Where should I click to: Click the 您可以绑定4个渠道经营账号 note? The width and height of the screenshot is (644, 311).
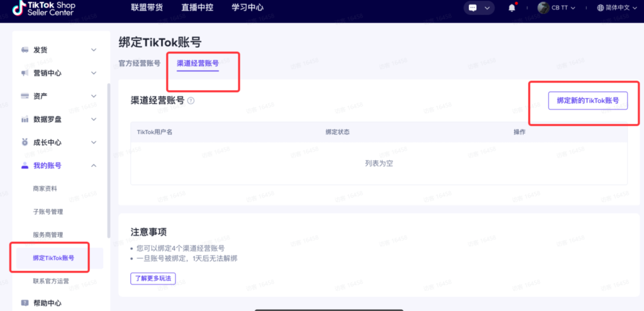pyautogui.click(x=180, y=248)
